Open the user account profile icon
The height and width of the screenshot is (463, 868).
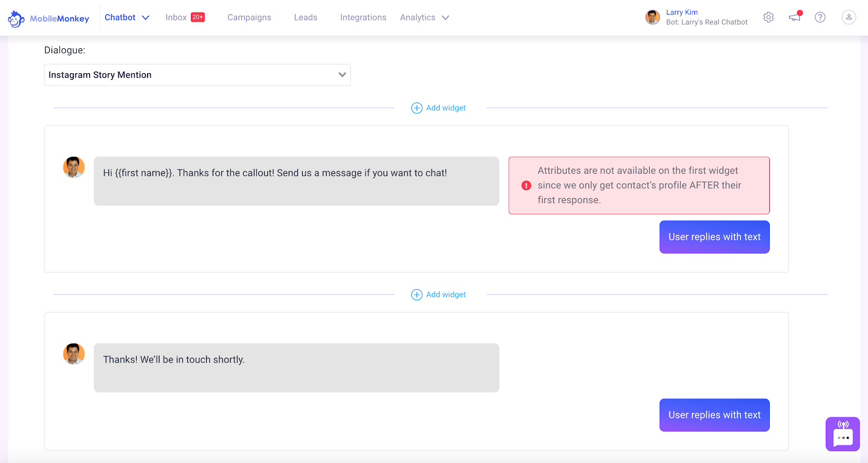pyautogui.click(x=849, y=17)
